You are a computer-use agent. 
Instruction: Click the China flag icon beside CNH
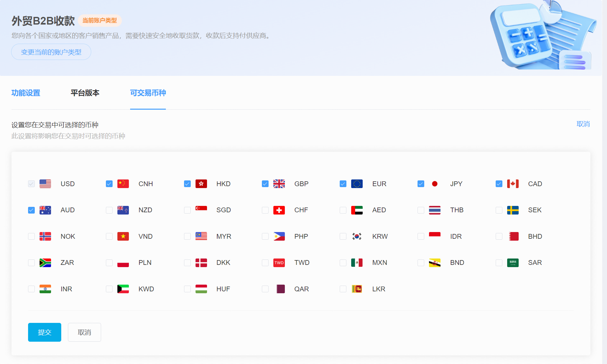123,184
